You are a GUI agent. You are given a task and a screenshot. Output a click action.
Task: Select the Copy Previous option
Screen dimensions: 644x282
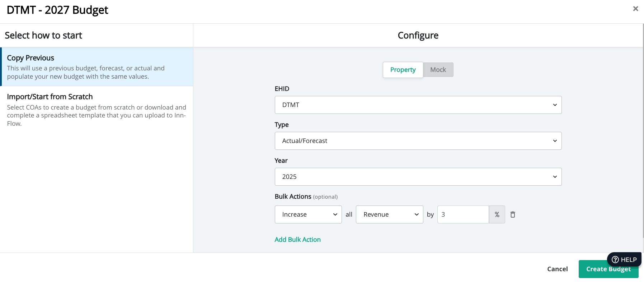97,67
